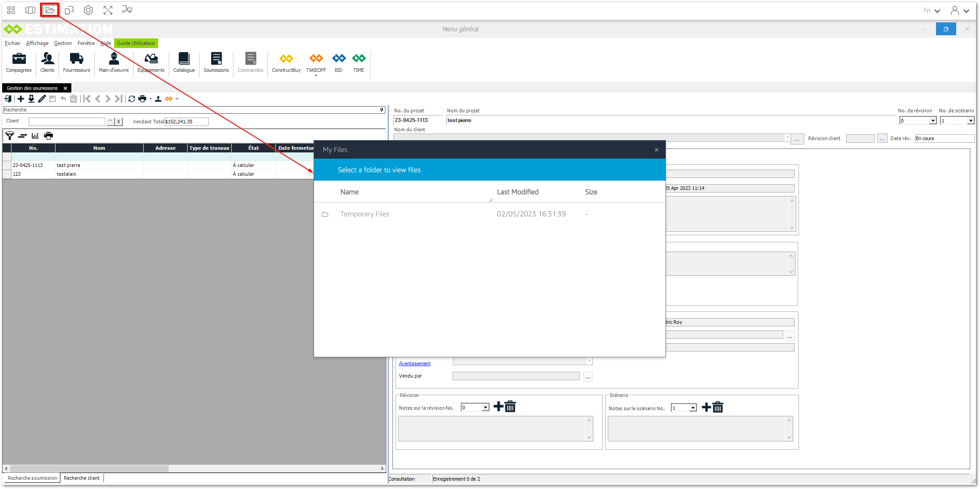Image resolution: width=980 pixels, height=489 pixels.
Task: Click the chart icon above grid
Action: pos(35,136)
